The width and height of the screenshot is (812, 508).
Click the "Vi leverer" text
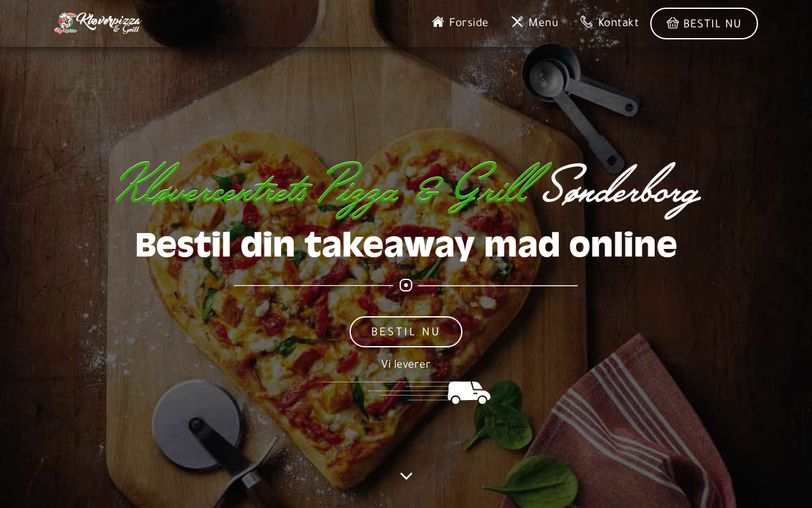[x=406, y=364]
